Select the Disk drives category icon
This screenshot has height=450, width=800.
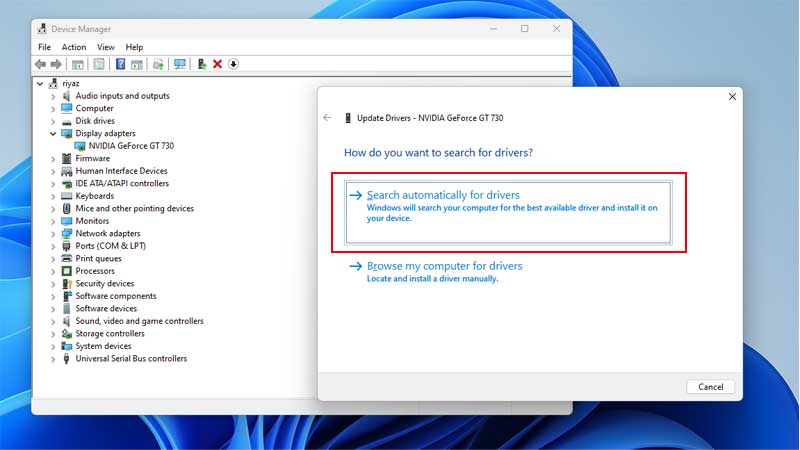(x=66, y=121)
